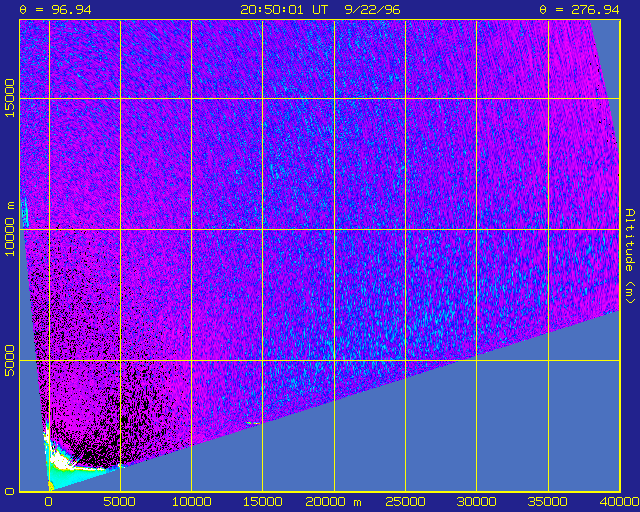Select the left angle label θ = 96.94
This screenshot has width=640, height=512.
(x=56, y=10)
